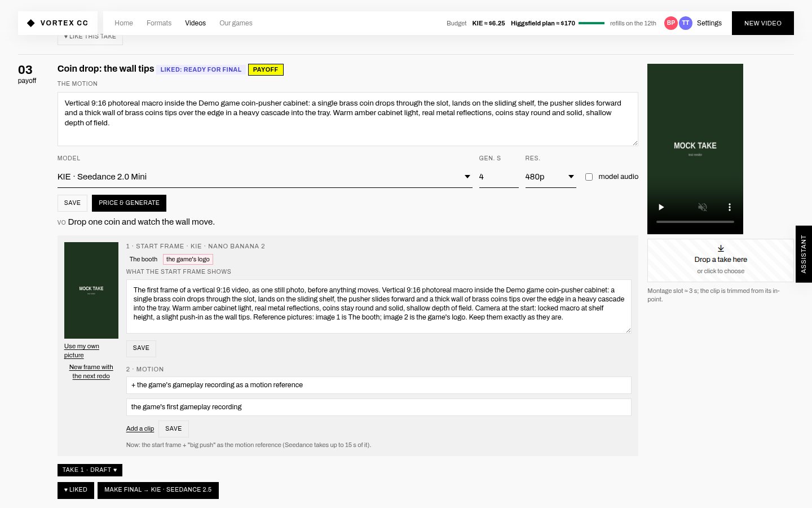The height and width of the screenshot is (508, 812).
Task: Select the game's logo reference tag
Action: pyautogui.click(x=188, y=260)
